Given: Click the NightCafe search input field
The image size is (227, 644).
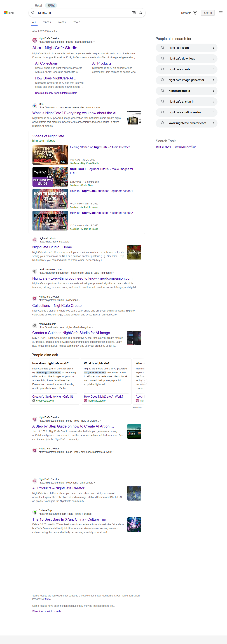Looking at the screenshot, I should (x=83, y=13).
